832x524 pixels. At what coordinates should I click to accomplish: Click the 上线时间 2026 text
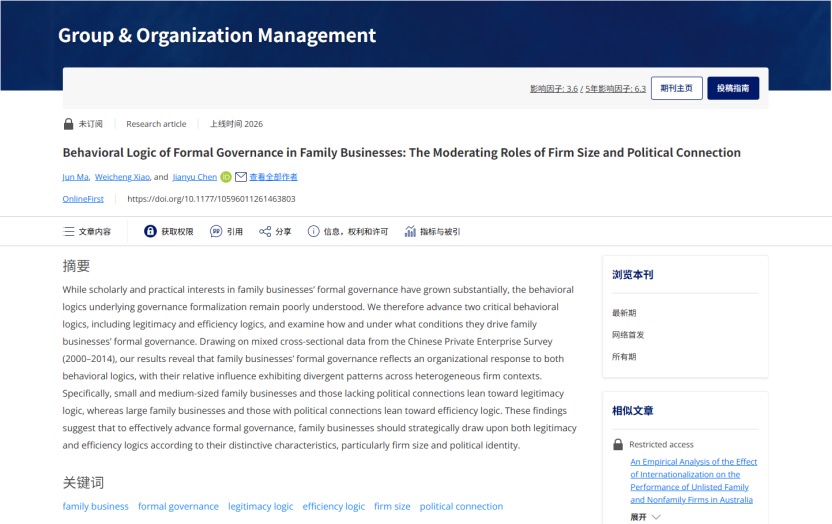(x=236, y=124)
